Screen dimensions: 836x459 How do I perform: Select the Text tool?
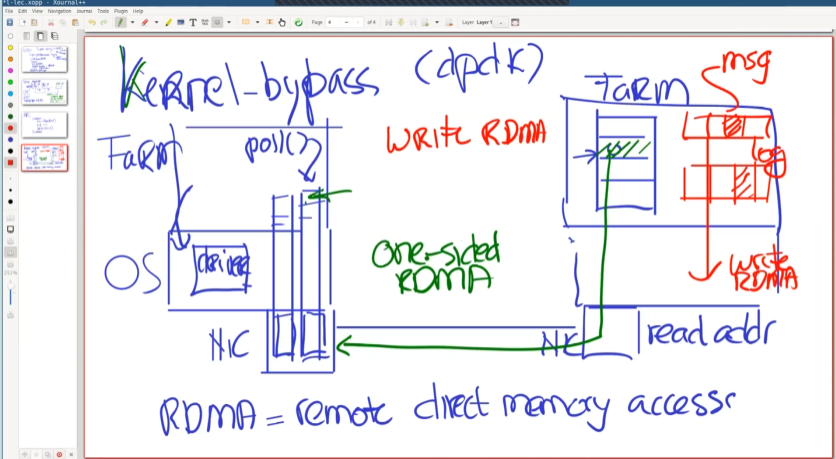(192, 22)
